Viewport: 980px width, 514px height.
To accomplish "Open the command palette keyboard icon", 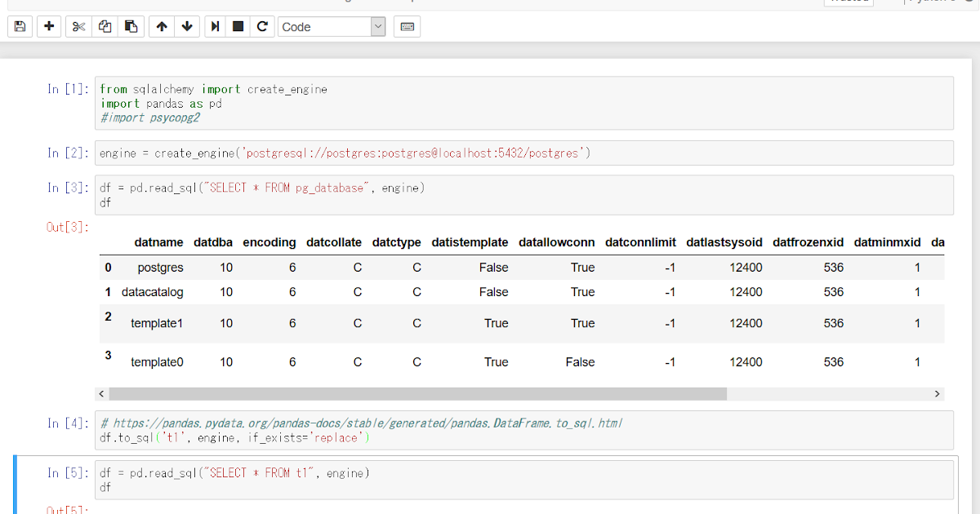I will [x=406, y=26].
